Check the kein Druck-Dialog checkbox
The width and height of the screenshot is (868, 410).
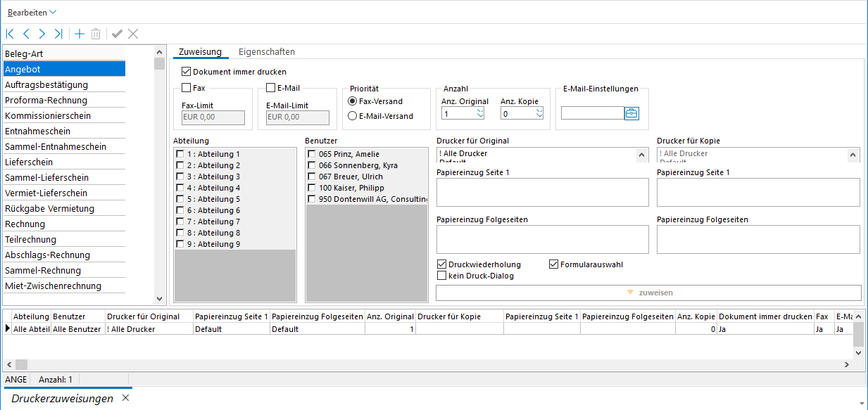click(441, 276)
